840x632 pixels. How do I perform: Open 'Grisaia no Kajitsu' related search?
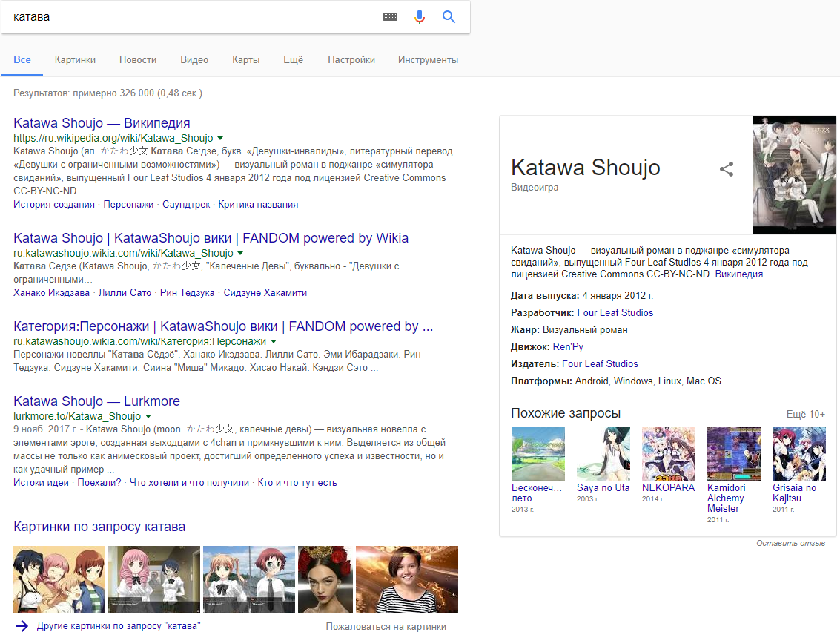click(795, 493)
